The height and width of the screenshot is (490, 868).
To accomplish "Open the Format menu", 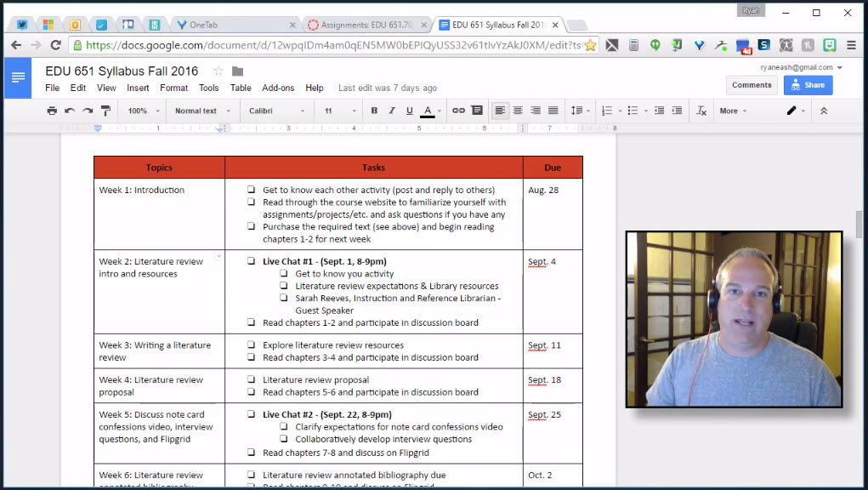I will tap(173, 88).
